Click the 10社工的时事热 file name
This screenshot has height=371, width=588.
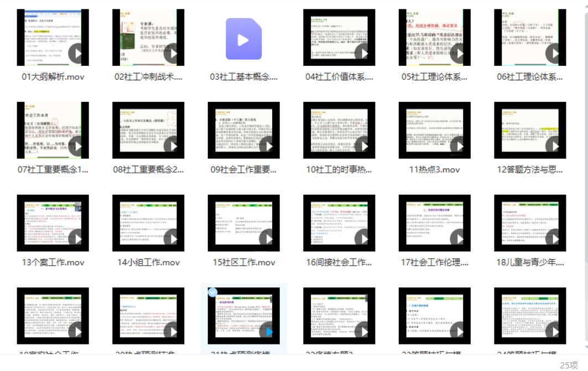[x=339, y=170]
